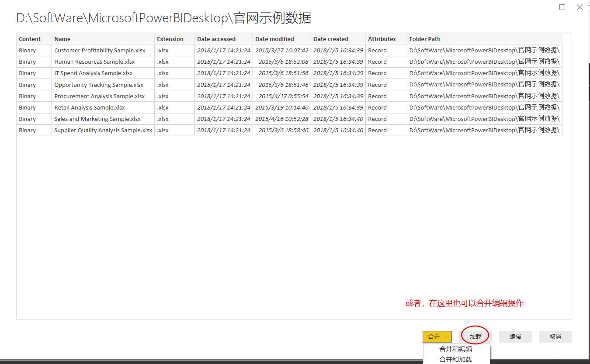Screen dimensions: 590x364
Task: Select the Date created column header
Action: [x=338, y=39]
